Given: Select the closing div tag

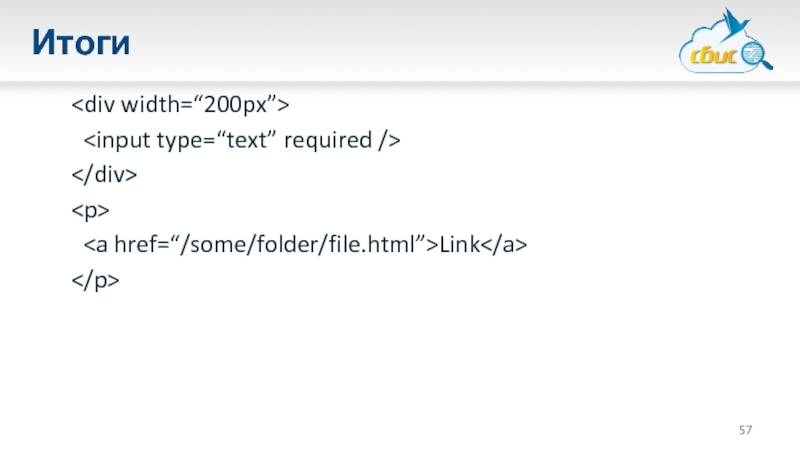Looking at the screenshot, I should pyautogui.click(x=103, y=177).
